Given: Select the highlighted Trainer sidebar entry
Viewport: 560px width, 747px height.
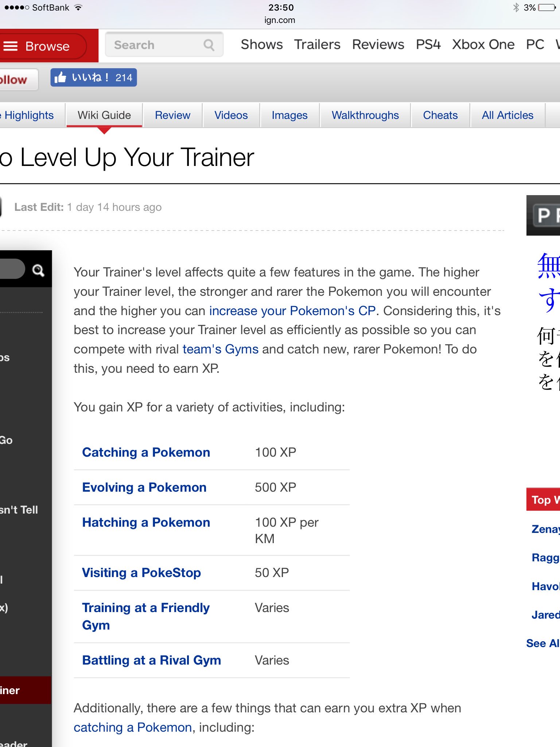Looking at the screenshot, I should pos(26,690).
